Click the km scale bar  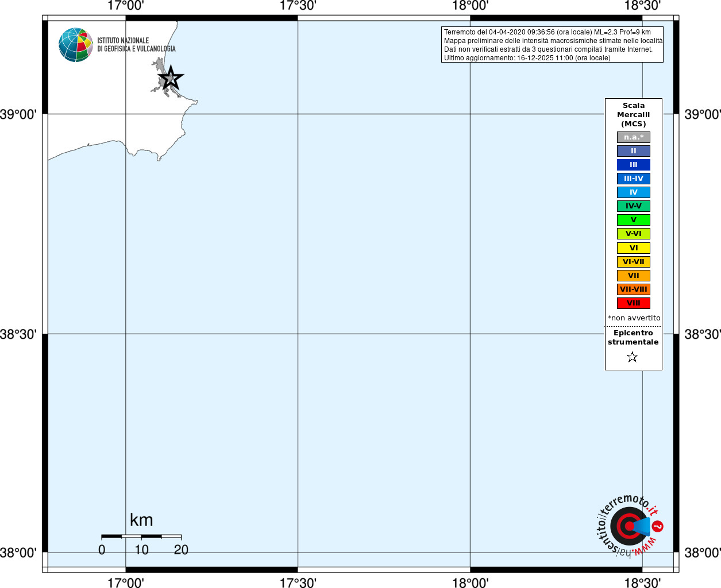click(x=141, y=536)
